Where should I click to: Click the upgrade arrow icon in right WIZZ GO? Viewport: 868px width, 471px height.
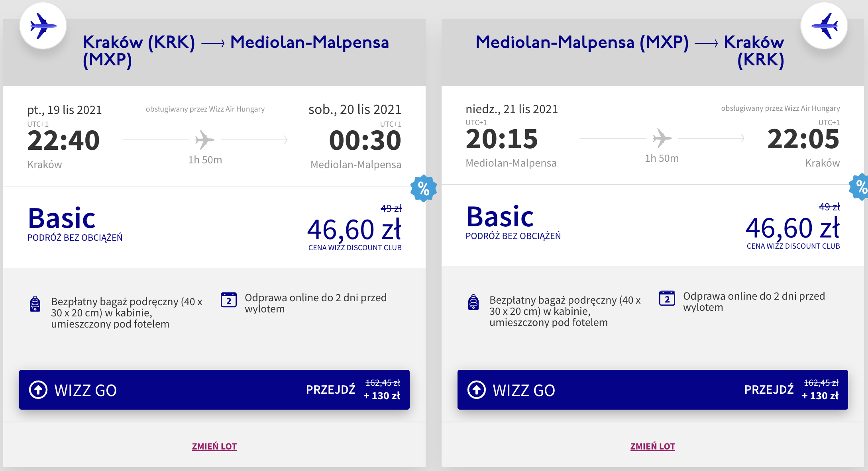click(477, 390)
